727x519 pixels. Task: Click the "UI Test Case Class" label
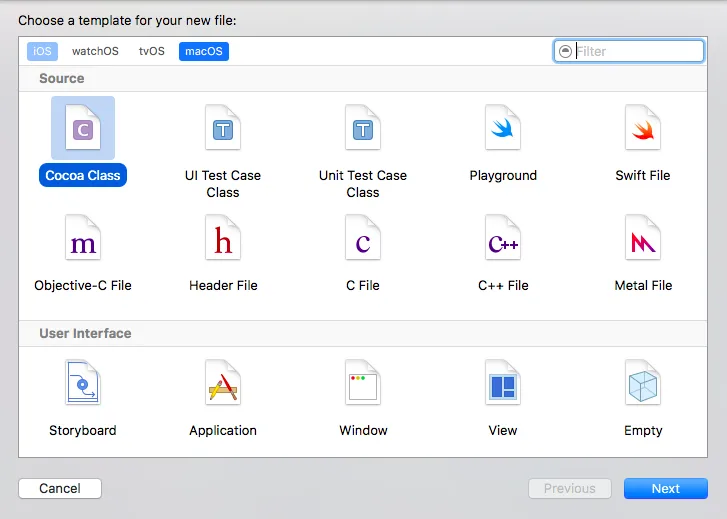(223, 184)
